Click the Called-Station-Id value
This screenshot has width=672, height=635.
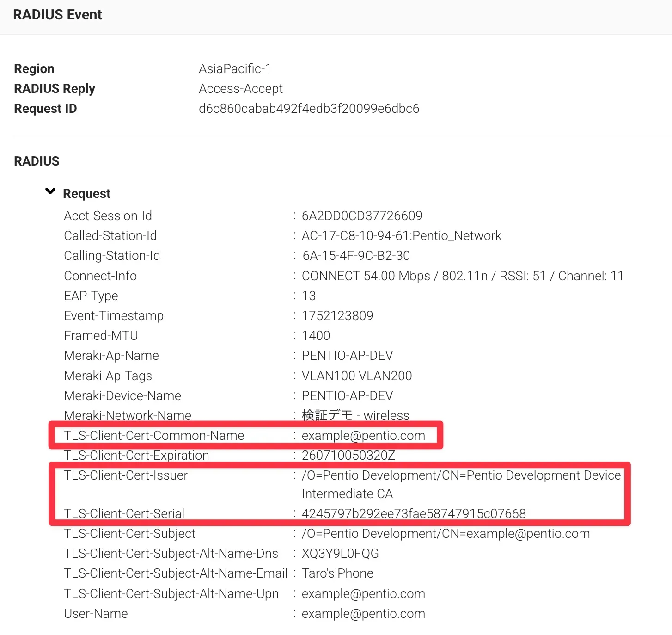click(x=401, y=236)
